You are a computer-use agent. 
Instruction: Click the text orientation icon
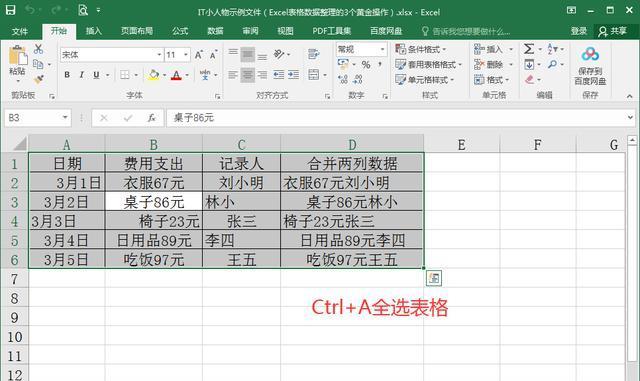point(279,54)
